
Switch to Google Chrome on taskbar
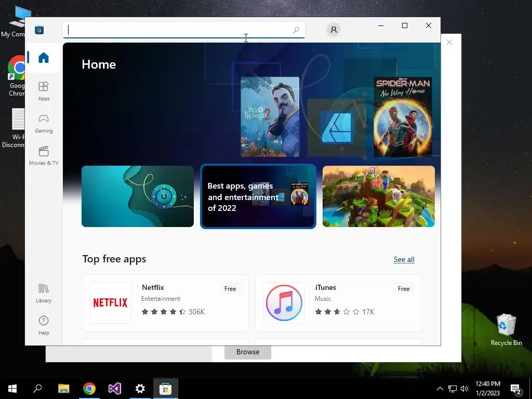tap(89, 389)
